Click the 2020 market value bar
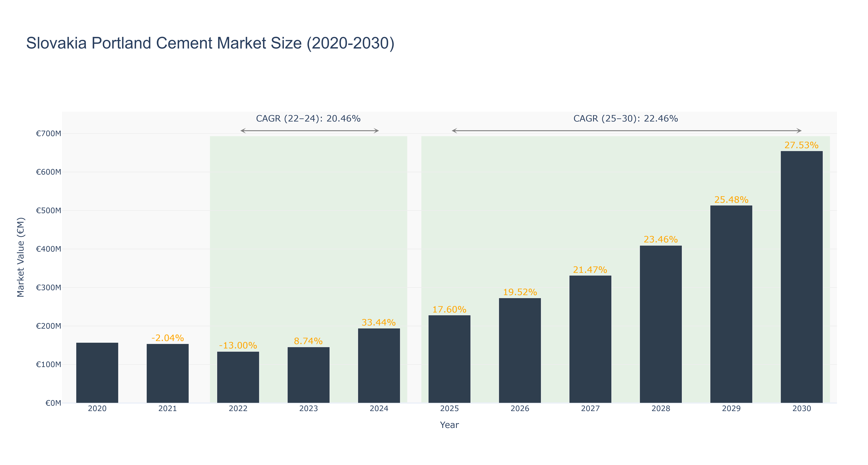Screen dimensions: 868x465 pyautogui.click(x=97, y=373)
